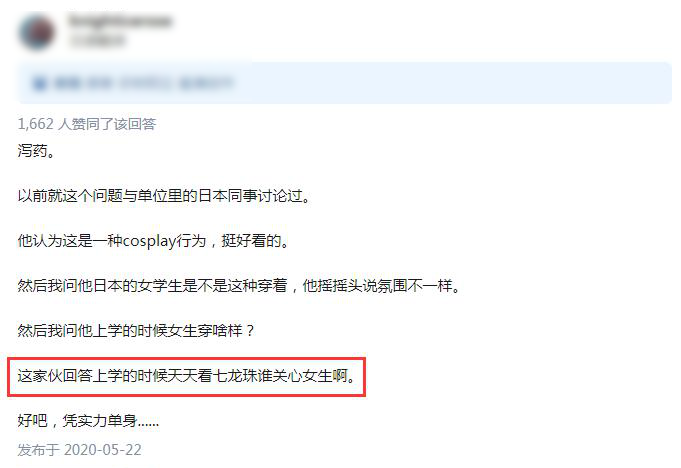
Task: Open the 发布于 2020-05-22 timestamp link
Action: point(79,450)
